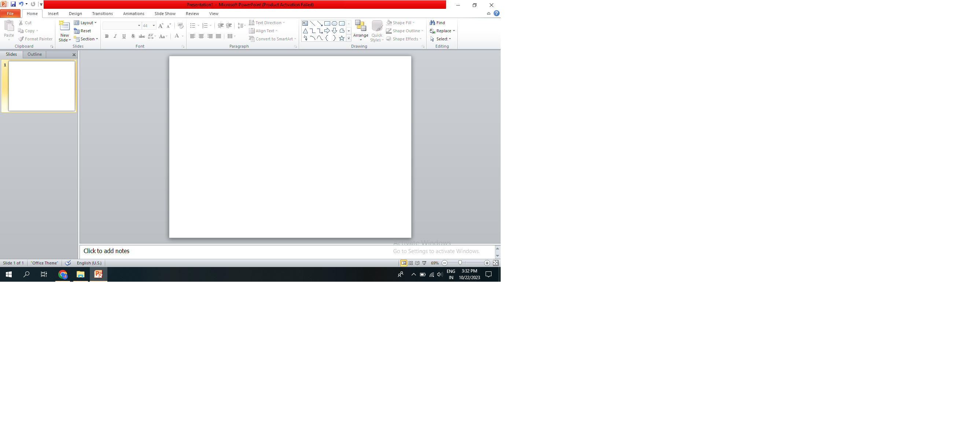Open the font size dropdown

point(154,26)
